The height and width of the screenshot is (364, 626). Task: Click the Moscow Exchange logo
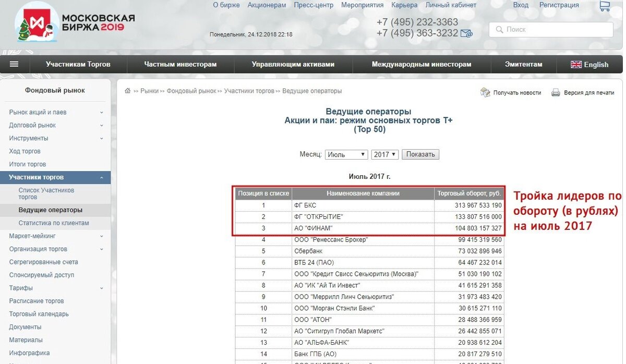click(75, 23)
